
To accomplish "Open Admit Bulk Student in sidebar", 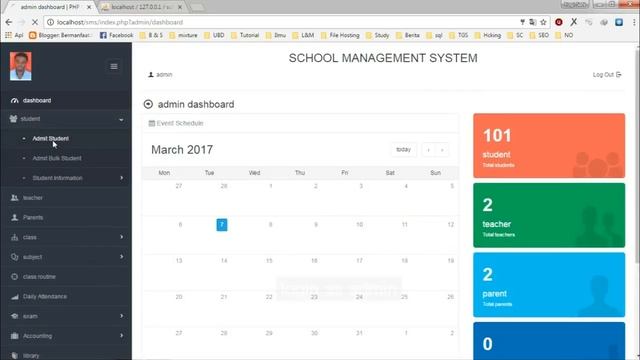I will coord(57,158).
